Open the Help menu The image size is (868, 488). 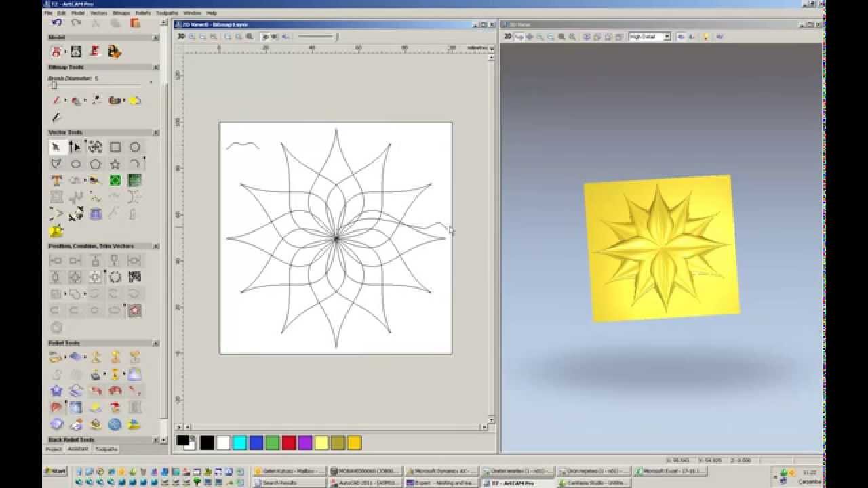212,13
